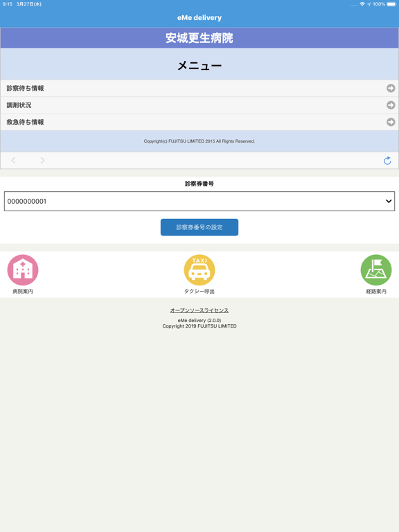The height and width of the screenshot is (532, 399).
Task: Open the 経路案内 route guide icon
Action: click(x=376, y=270)
